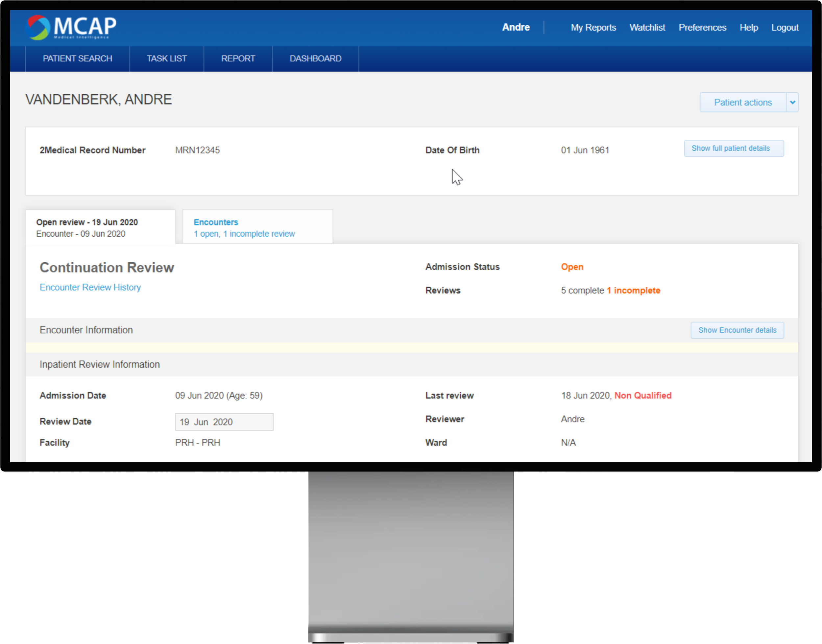822x644 pixels.
Task: Open the Report menu item
Action: [x=238, y=59]
